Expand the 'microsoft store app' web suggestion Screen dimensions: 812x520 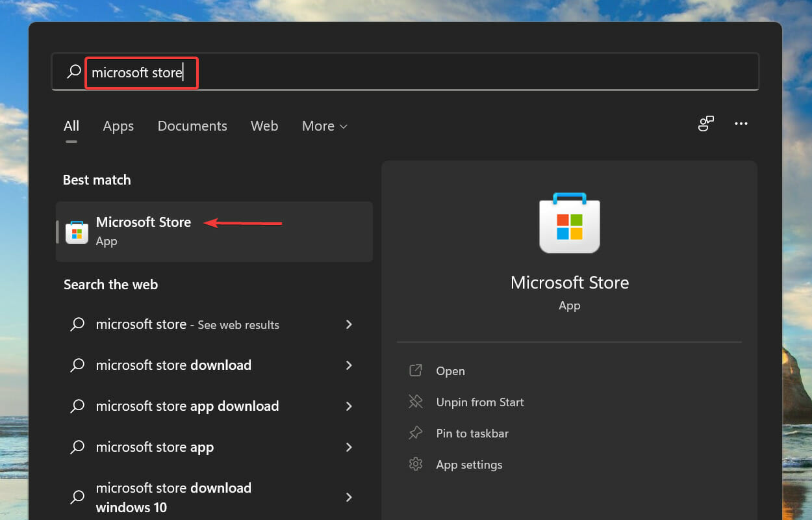pyautogui.click(x=349, y=447)
